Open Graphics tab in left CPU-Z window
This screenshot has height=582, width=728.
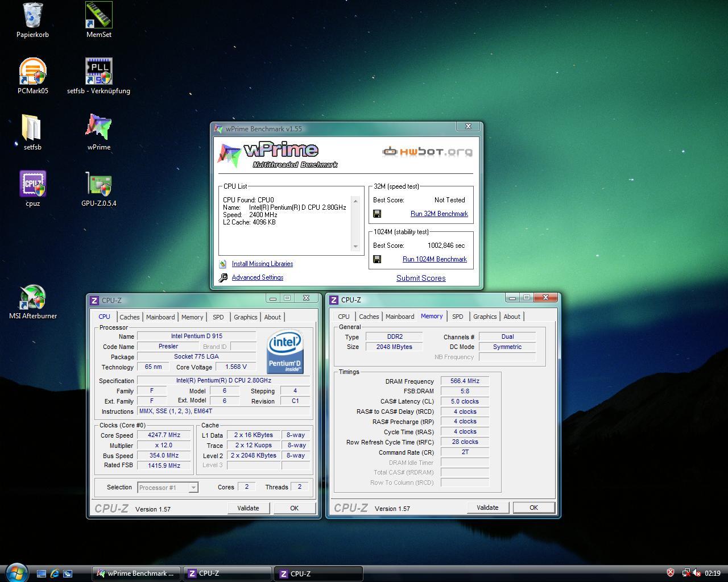click(246, 317)
